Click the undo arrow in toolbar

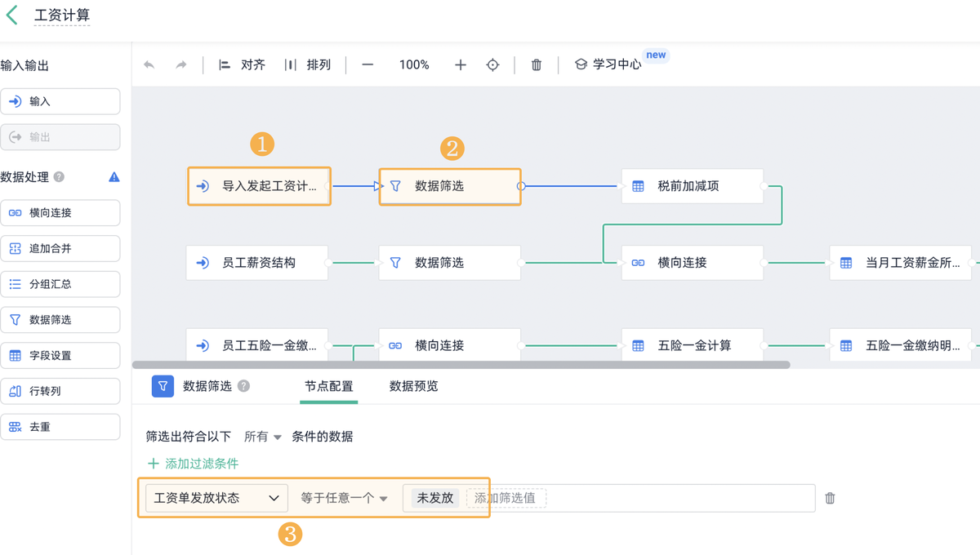(149, 64)
